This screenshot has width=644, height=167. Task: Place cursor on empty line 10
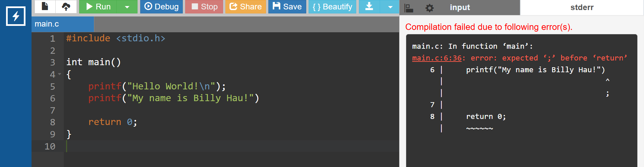[232, 146]
